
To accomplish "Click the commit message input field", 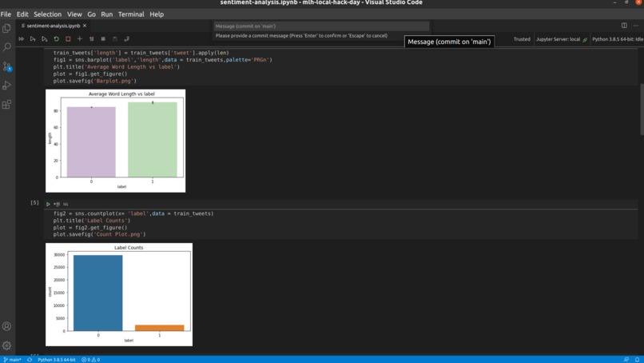I will coord(321,26).
